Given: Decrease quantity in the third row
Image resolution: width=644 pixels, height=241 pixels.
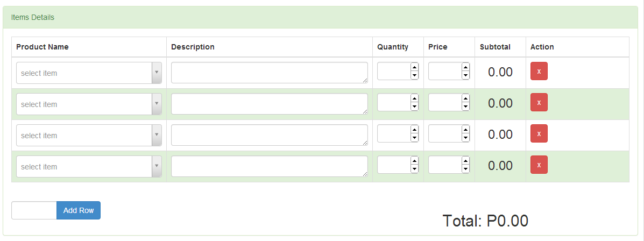Looking at the screenshot, I should click(x=414, y=138).
